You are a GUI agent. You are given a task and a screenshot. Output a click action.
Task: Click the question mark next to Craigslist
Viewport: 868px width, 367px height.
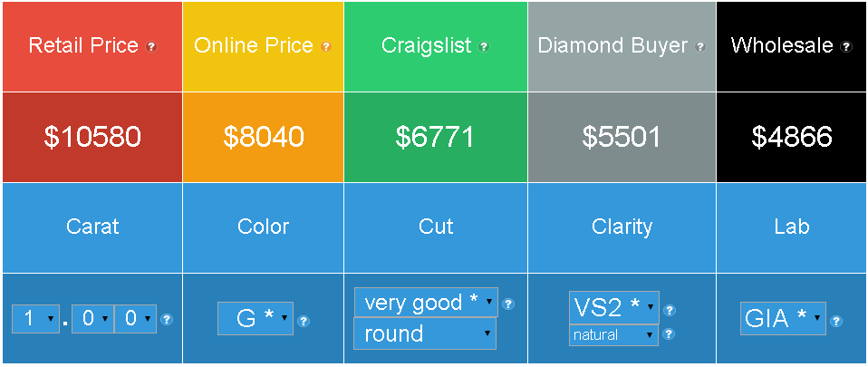pyautogui.click(x=484, y=47)
